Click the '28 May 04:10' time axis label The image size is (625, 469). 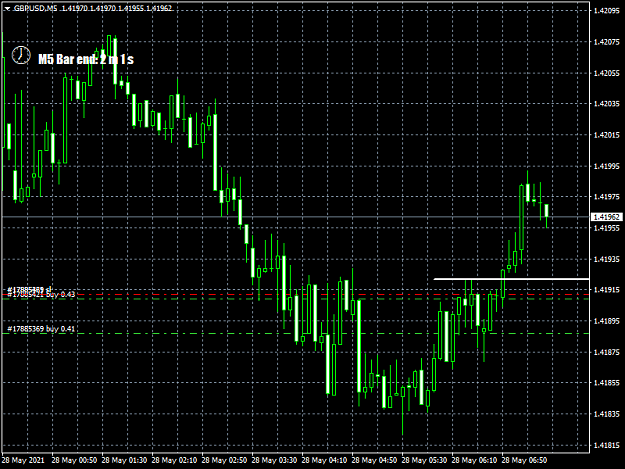(324, 460)
